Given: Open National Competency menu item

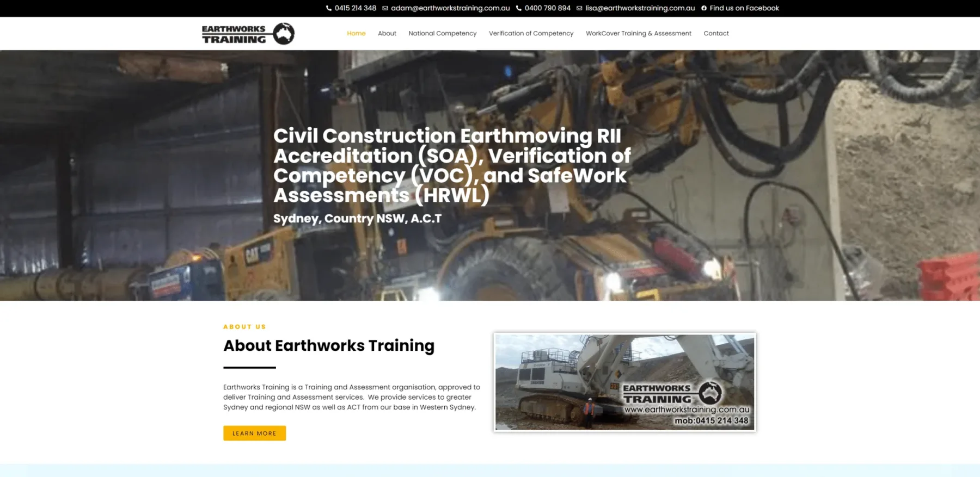Looking at the screenshot, I should pyautogui.click(x=443, y=33).
